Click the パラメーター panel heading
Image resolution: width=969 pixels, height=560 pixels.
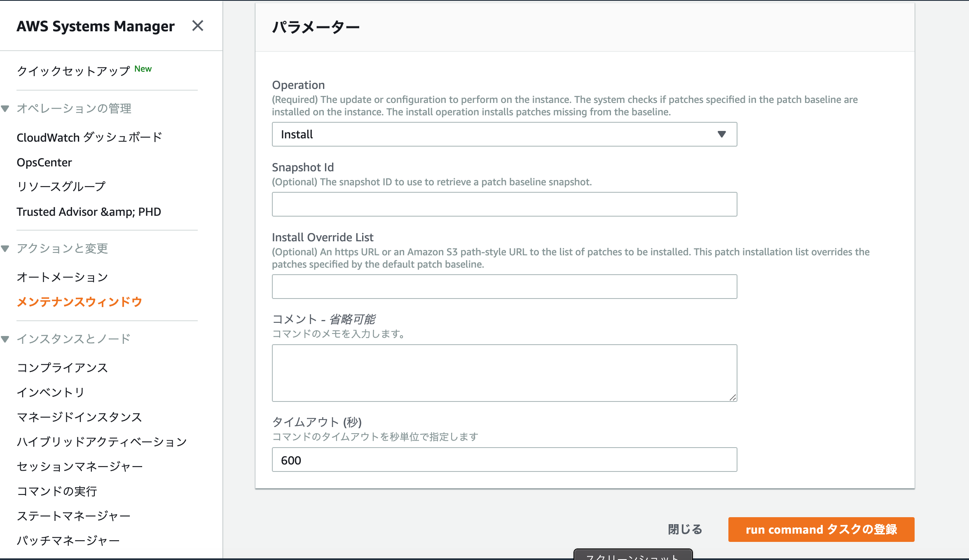316,27
